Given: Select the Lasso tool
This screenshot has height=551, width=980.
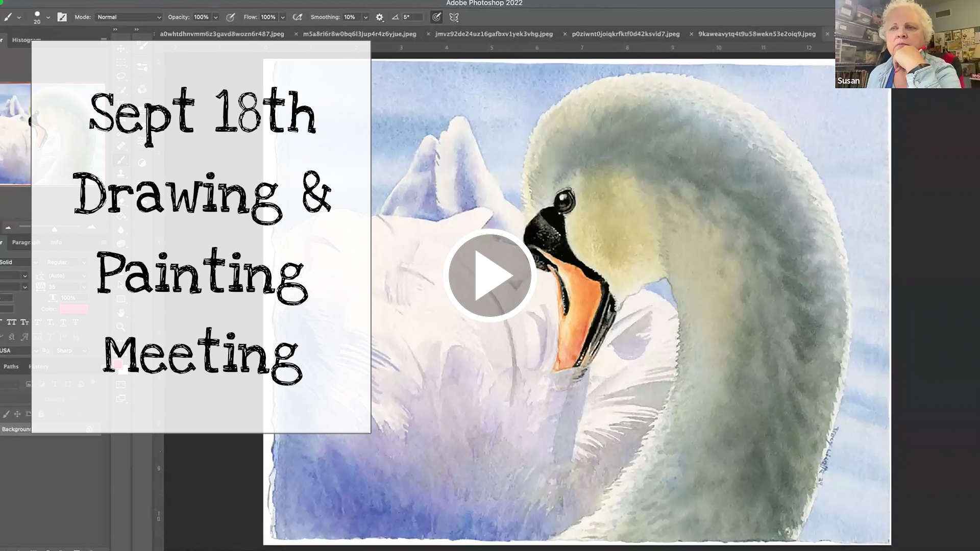Looking at the screenshot, I should (x=121, y=77).
